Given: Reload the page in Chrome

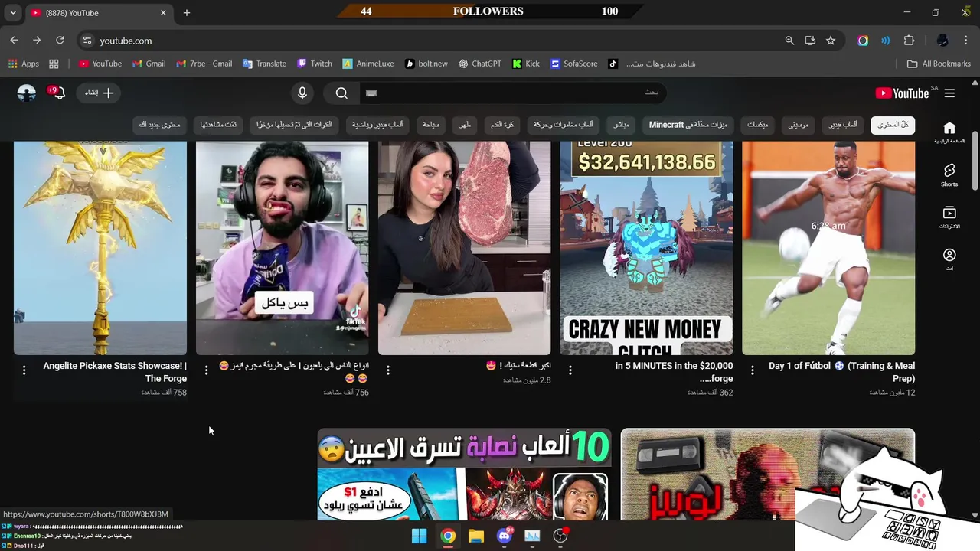Looking at the screenshot, I should coord(59,41).
